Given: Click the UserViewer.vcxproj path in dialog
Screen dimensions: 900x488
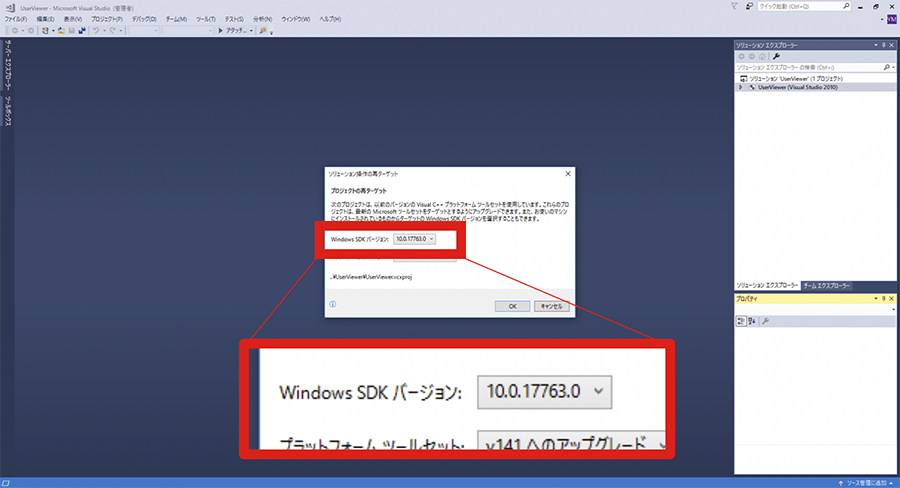Looking at the screenshot, I should [371, 277].
